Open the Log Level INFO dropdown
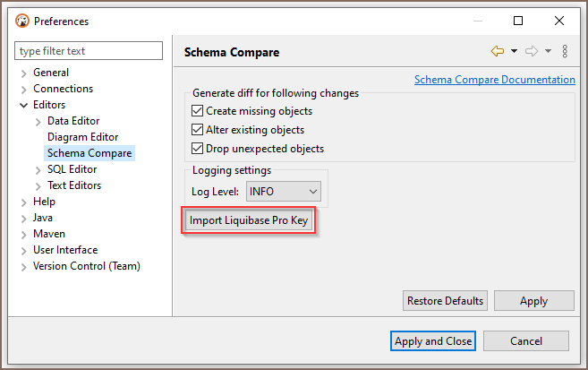Viewport: 588px width, 370px height. (x=284, y=192)
